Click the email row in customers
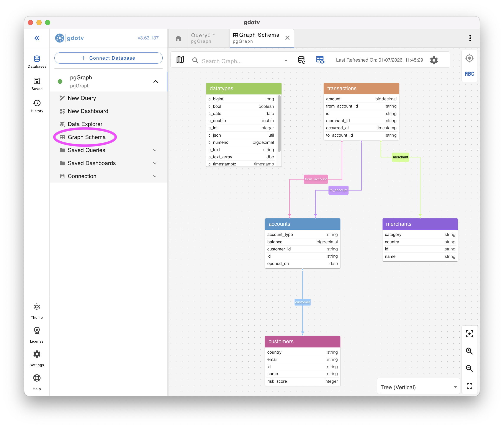 (302, 359)
